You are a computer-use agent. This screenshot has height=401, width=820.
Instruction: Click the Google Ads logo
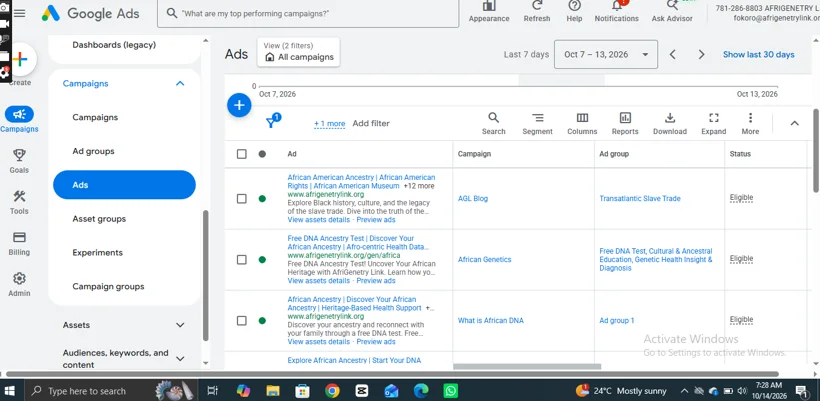point(90,14)
